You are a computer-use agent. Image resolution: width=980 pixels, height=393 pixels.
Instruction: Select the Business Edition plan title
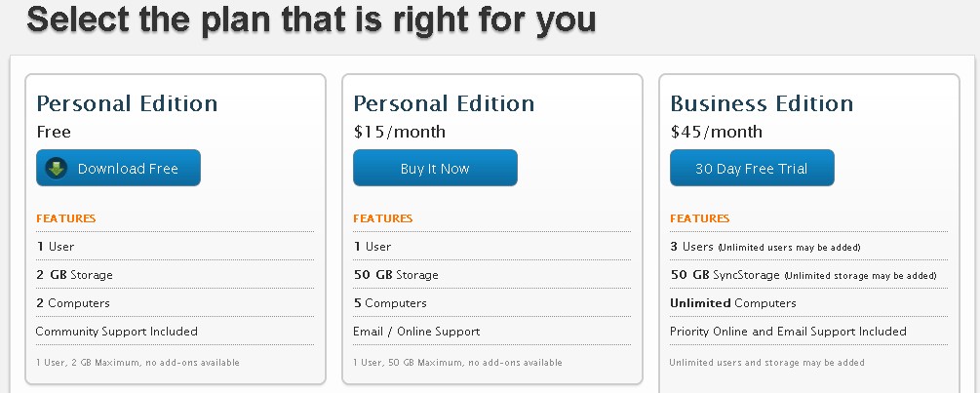(762, 103)
